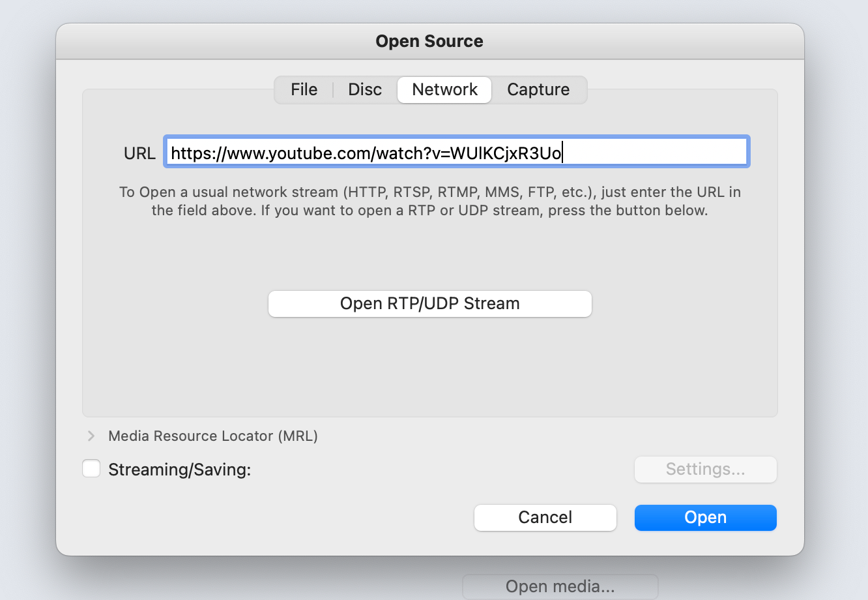Click the Open Source dialog title
This screenshot has height=600, width=868.
tap(429, 41)
